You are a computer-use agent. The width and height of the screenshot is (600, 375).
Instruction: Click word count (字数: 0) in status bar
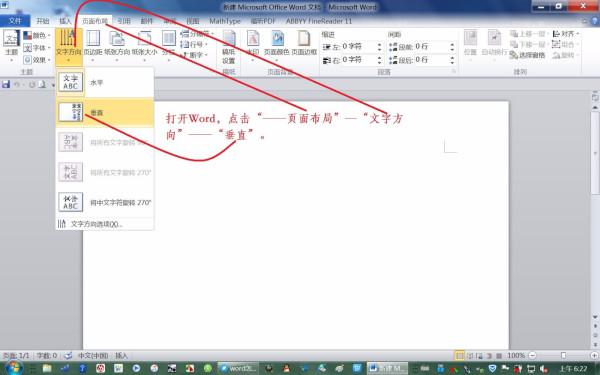tap(46, 355)
